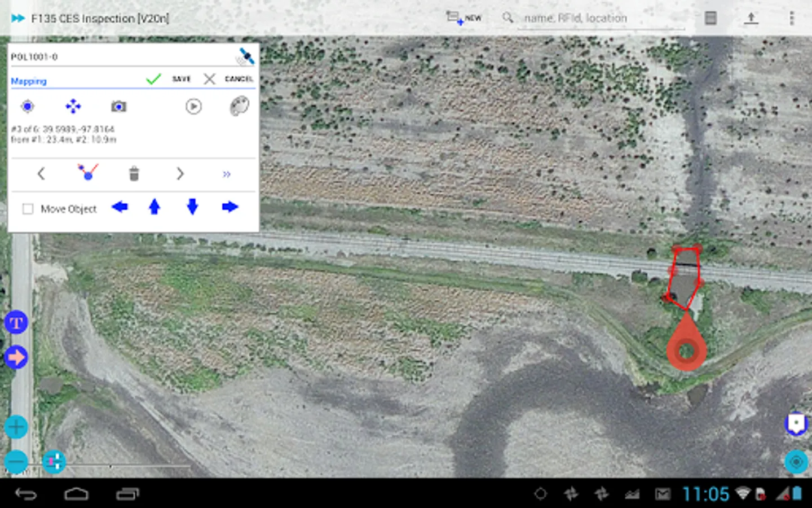Delete vertex with trash icon
Viewport: 812px width, 508px height.
(x=134, y=173)
